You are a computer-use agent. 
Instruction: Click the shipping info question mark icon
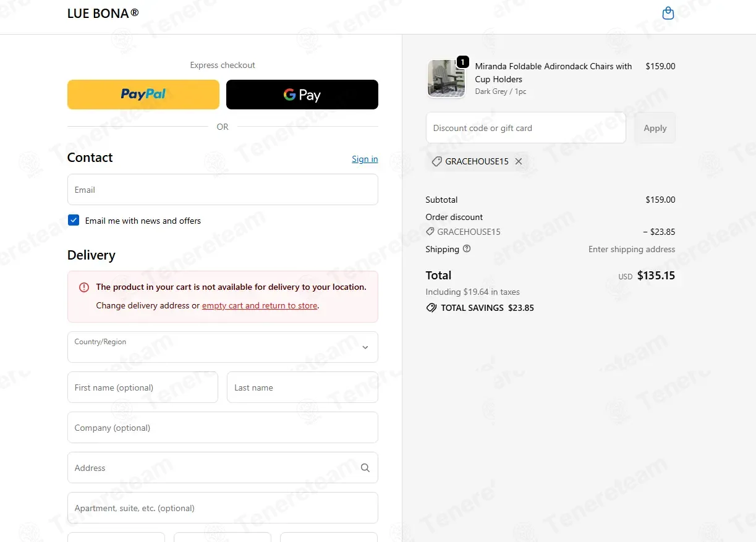(467, 249)
